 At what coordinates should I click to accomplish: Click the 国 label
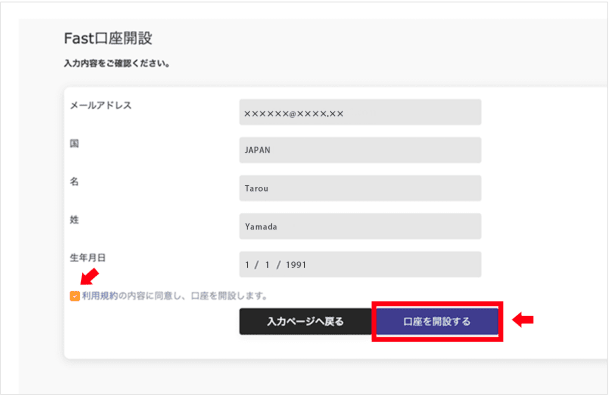(74, 144)
